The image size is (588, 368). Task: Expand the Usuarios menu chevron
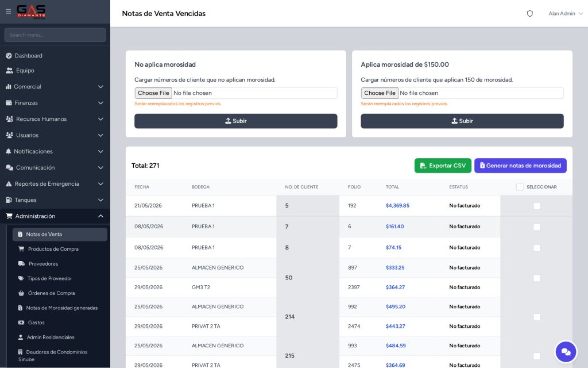[x=100, y=135]
